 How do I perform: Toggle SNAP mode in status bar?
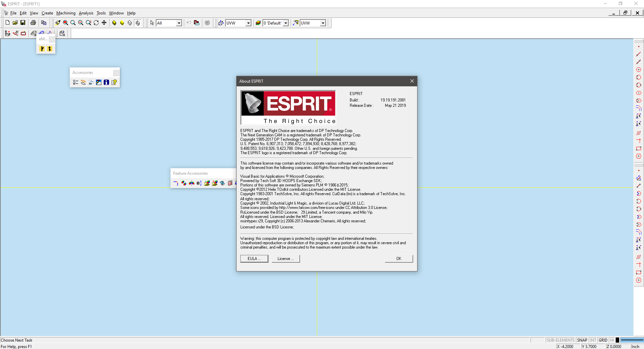tap(582, 340)
